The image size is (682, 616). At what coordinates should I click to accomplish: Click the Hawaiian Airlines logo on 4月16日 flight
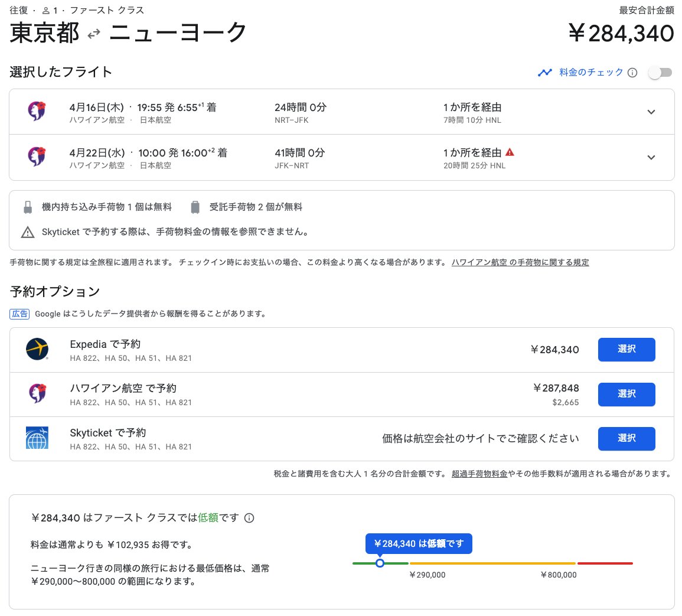coord(37,111)
